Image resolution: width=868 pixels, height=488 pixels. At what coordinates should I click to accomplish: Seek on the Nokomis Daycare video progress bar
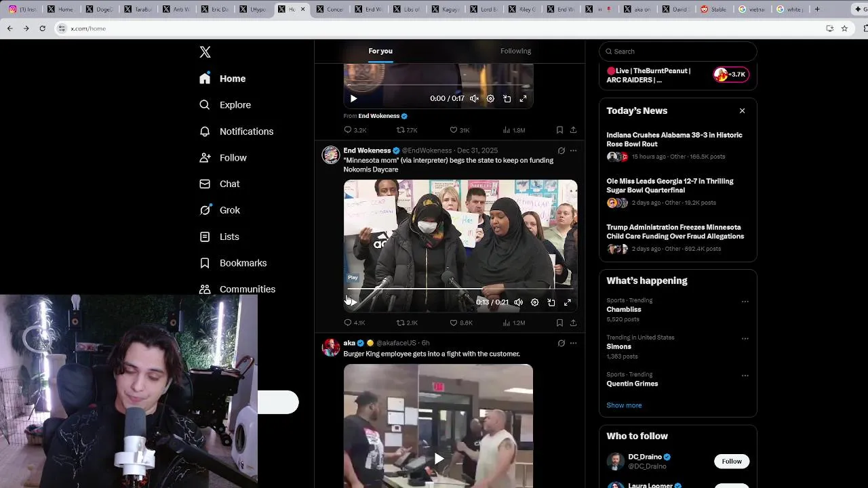point(460,289)
